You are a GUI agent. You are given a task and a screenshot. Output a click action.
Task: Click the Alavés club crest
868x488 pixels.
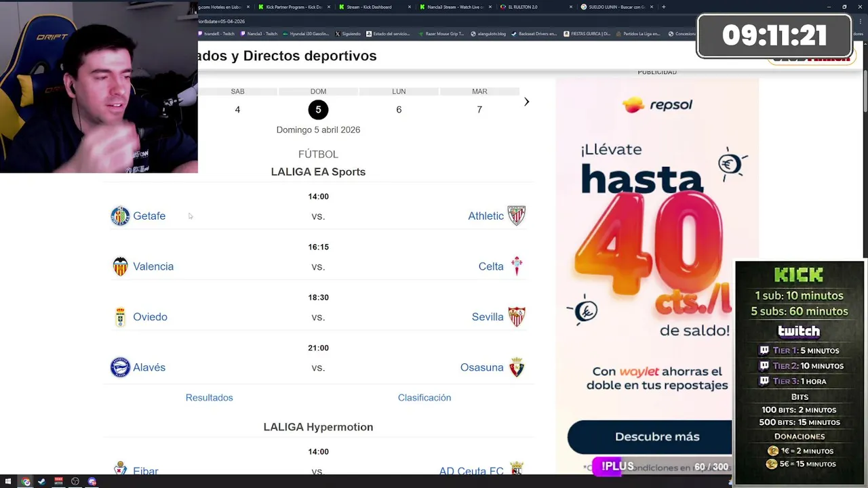[120, 367]
